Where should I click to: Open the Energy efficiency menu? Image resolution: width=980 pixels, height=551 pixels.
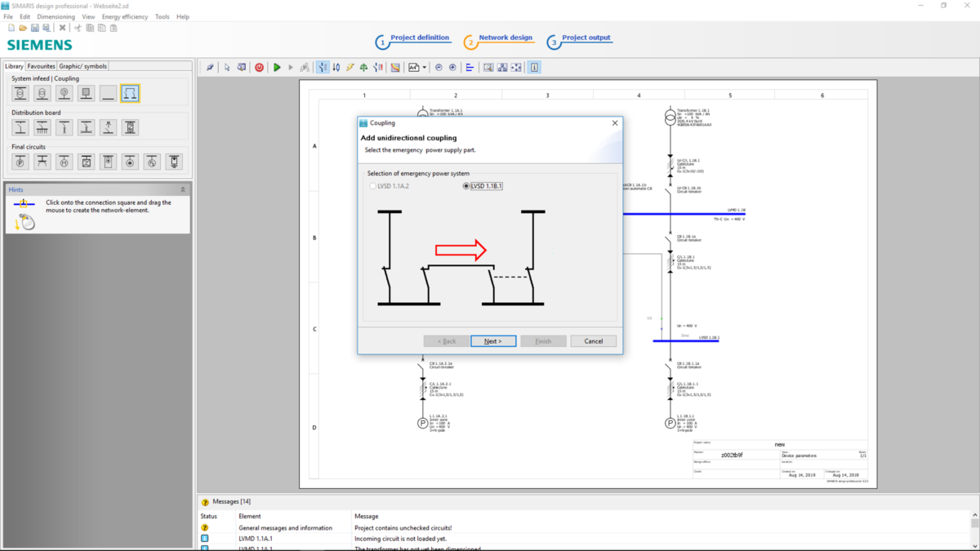coord(125,16)
